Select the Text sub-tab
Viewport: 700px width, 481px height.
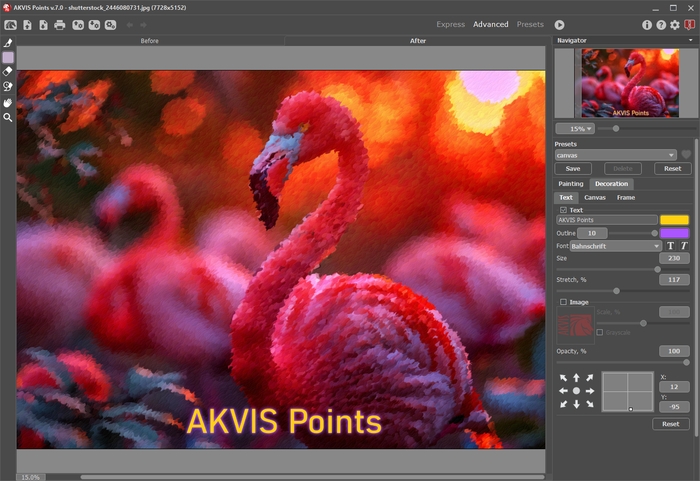(566, 197)
